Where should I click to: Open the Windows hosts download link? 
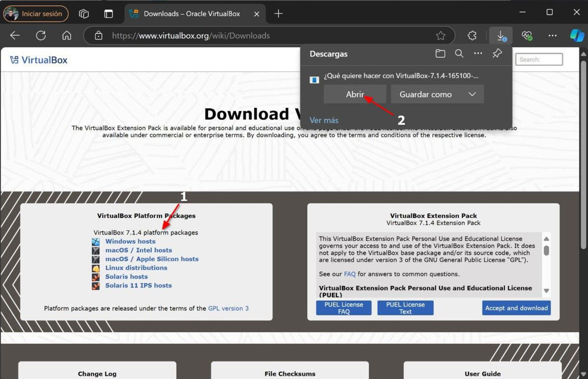click(130, 241)
